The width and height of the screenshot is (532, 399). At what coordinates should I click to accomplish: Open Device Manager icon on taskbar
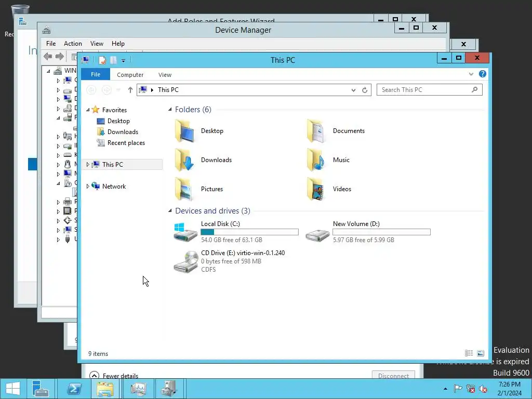pyautogui.click(x=169, y=389)
